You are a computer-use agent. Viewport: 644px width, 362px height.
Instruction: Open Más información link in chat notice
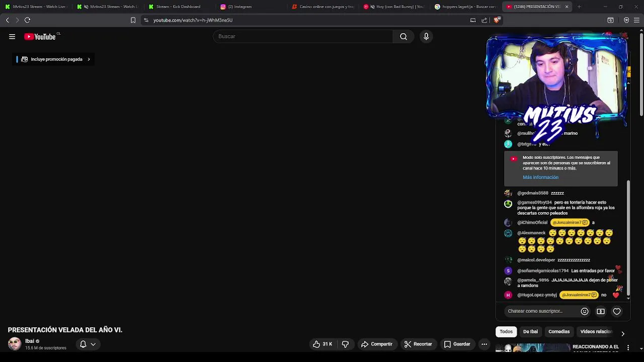[x=540, y=177]
